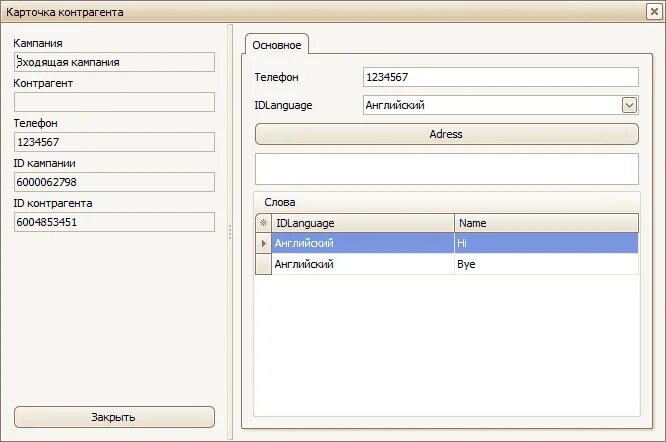Image resolution: width=666 pixels, height=442 pixels.
Task: Click the IDLanguage column header
Action: 363,223
